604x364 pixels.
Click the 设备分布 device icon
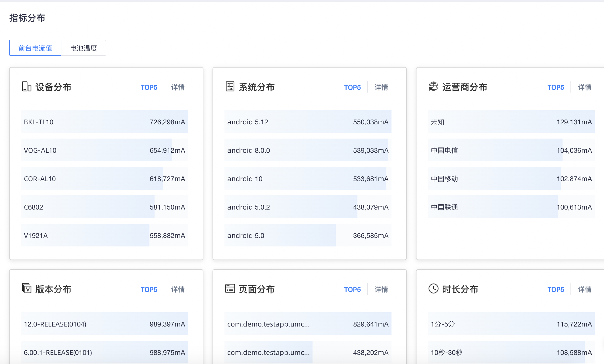tap(26, 87)
